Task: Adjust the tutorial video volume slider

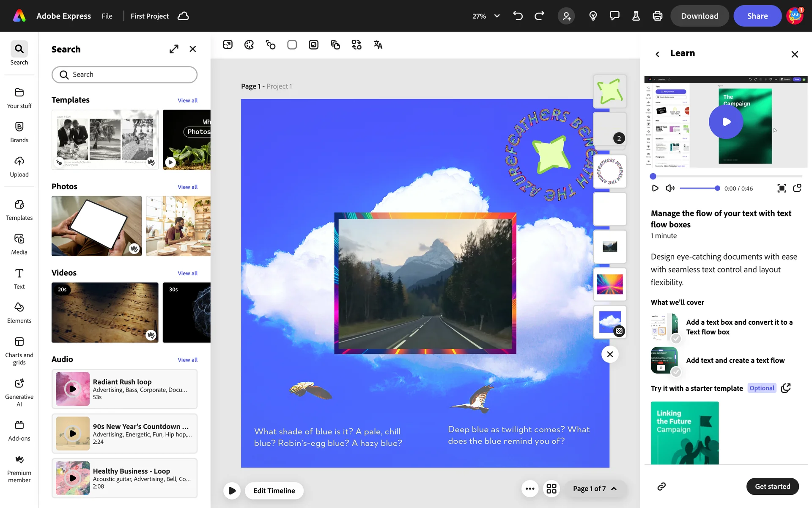Action: point(700,188)
